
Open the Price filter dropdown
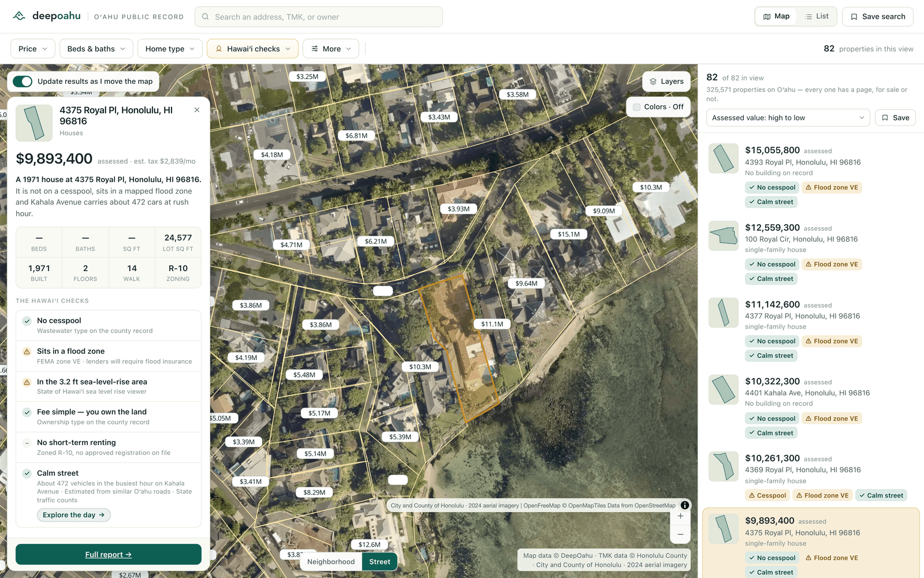[x=33, y=49]
